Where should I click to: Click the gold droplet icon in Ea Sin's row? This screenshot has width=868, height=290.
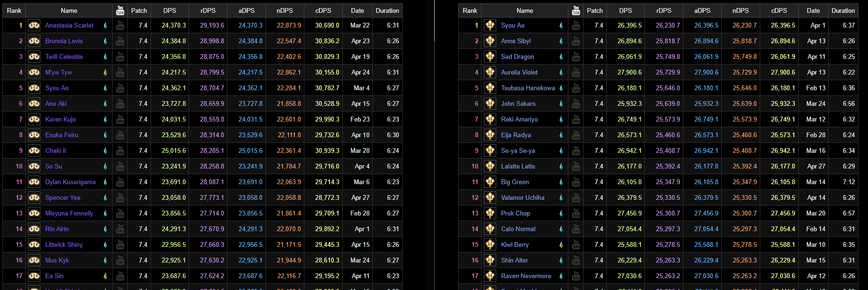(x=105, y=276)
